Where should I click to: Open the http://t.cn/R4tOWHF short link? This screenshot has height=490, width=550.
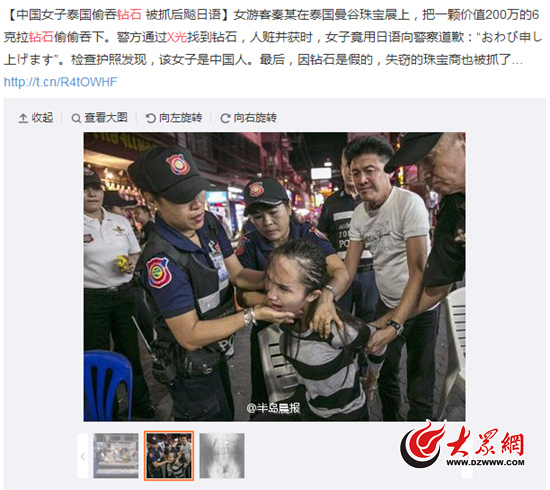point(60,82)
